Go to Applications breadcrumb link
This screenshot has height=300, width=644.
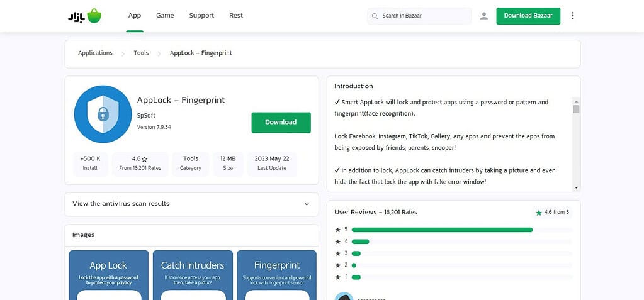pos(95,53)
